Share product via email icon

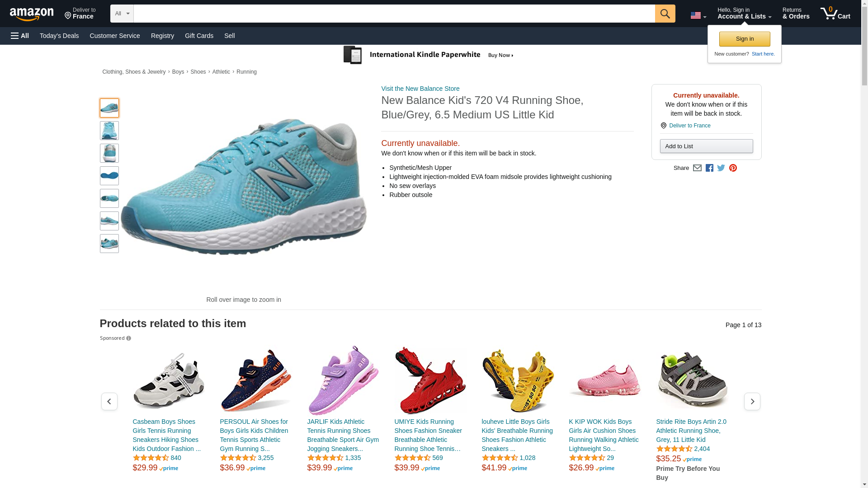697,168
